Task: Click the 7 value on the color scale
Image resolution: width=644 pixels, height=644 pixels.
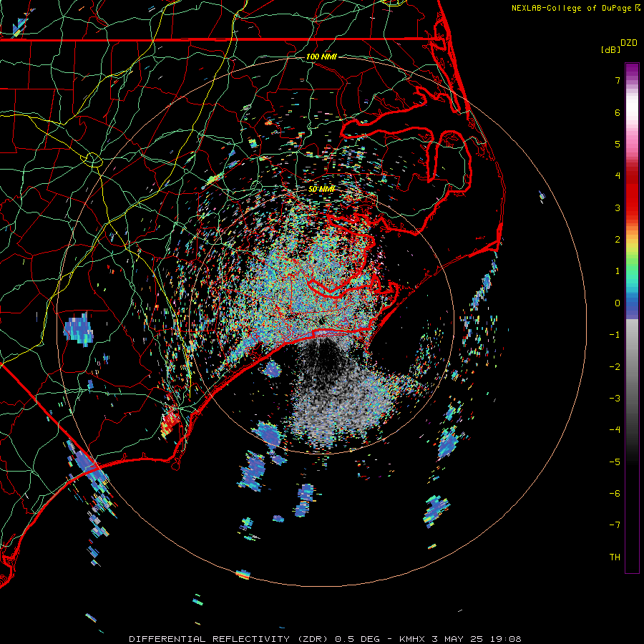Action: (x=618, y=80)
